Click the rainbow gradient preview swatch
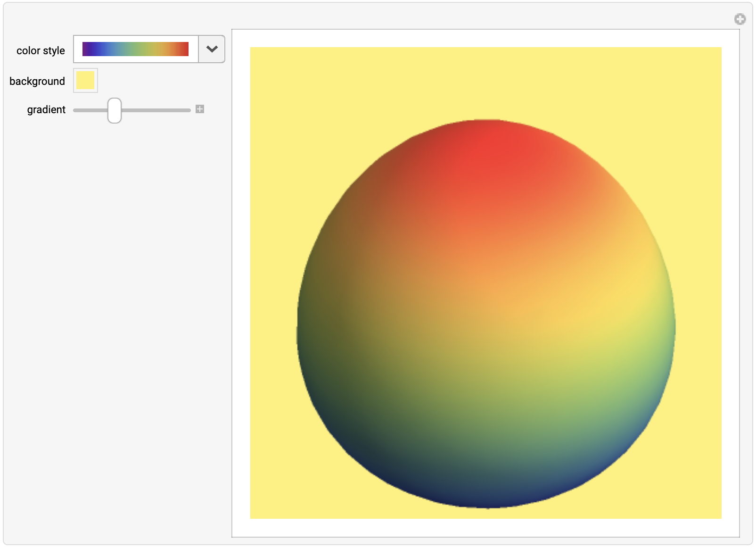Viewport: 756px width, 548px height. [135, 49]
